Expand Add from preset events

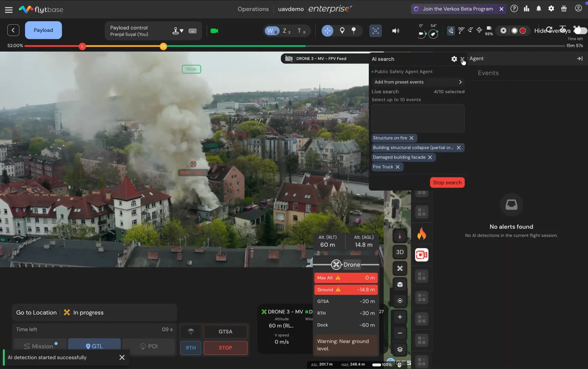coord(418,82)
